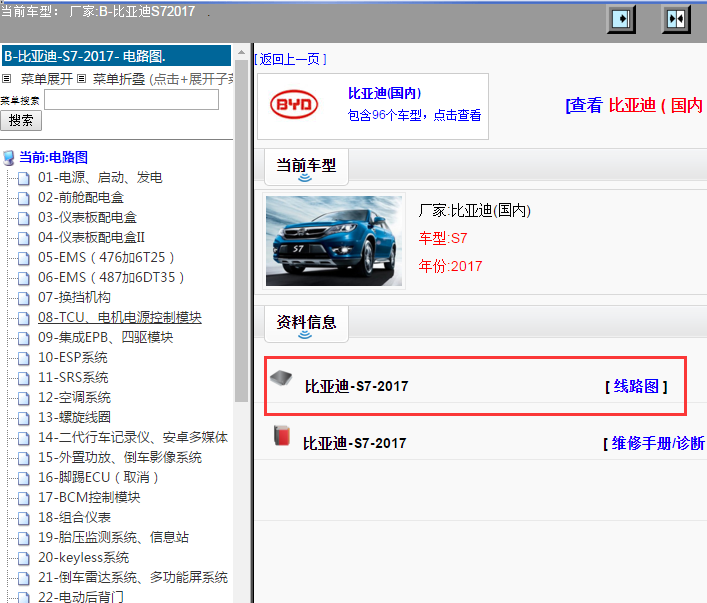Open 21-倒车雷达系统、多功能屏系统 tree item

tap(133, 577)
